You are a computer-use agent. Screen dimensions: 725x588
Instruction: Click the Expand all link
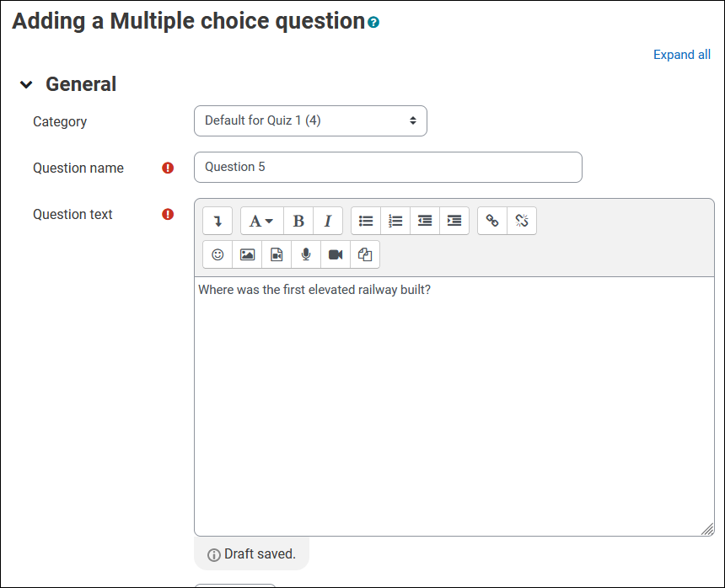(x=681, y=55)
